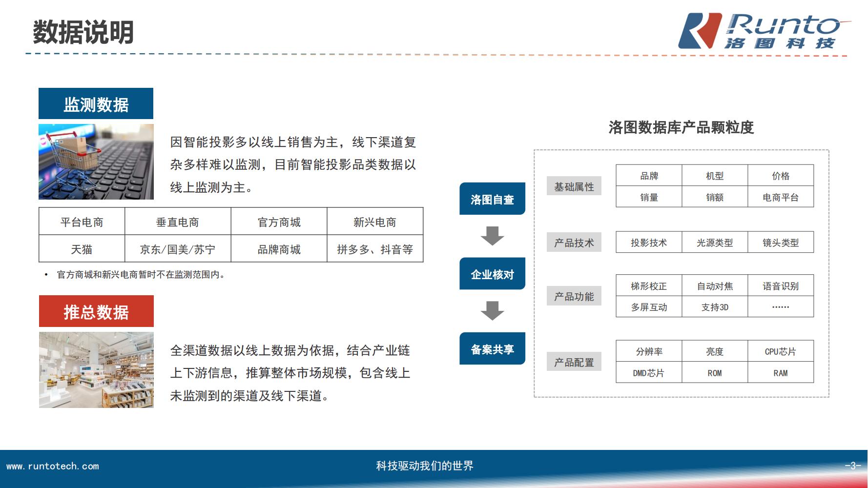Image resolution: width=868 pixels, height=488 pixels.
Task: Click the ellipsis cell in 产品功能
Action: tap(781, 306)
